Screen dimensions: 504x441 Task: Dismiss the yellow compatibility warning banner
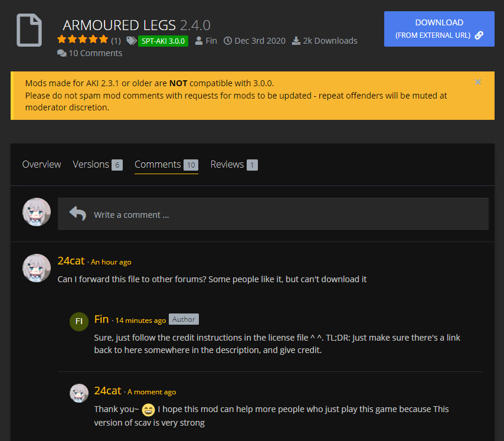click(x=477, y=82)
